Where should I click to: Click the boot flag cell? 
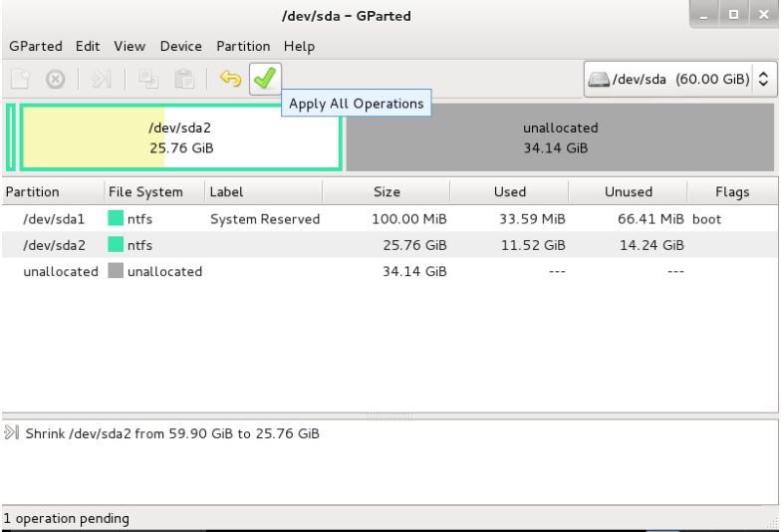tap(706, 219)
